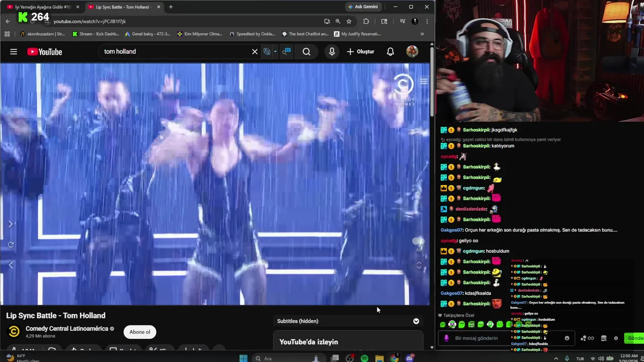Click the green Gönder send button
The height and width of the screenshot is (362, 644).
click(x=634, y=338)
